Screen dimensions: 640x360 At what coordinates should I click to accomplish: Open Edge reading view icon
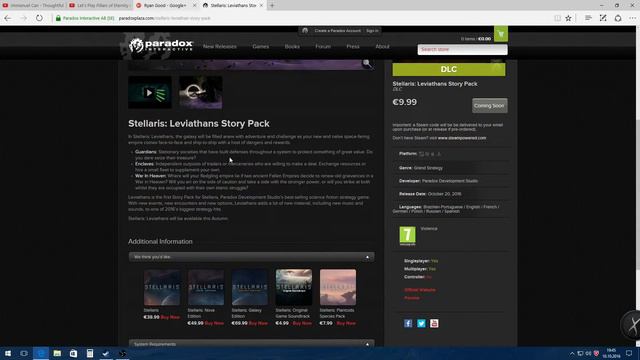[557, 18]
